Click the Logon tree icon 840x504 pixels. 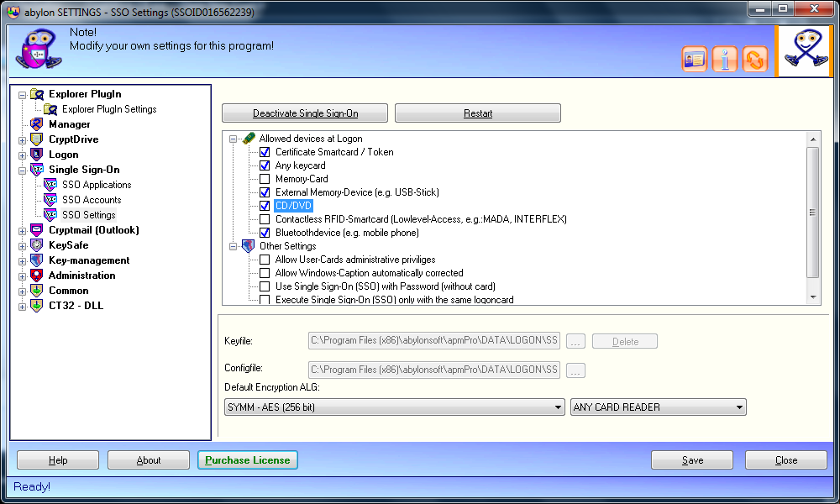pyautogui.click(x=36, y=155)
